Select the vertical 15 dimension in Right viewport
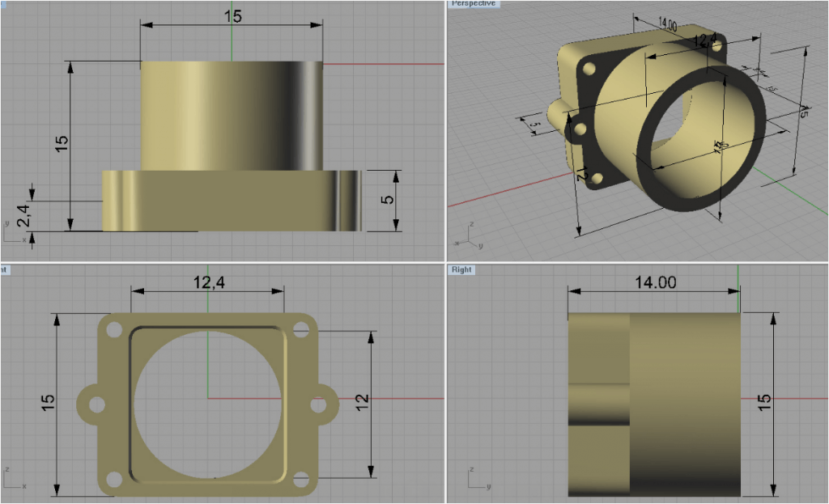This screenshot has width=829, height=504. point(764,403)
